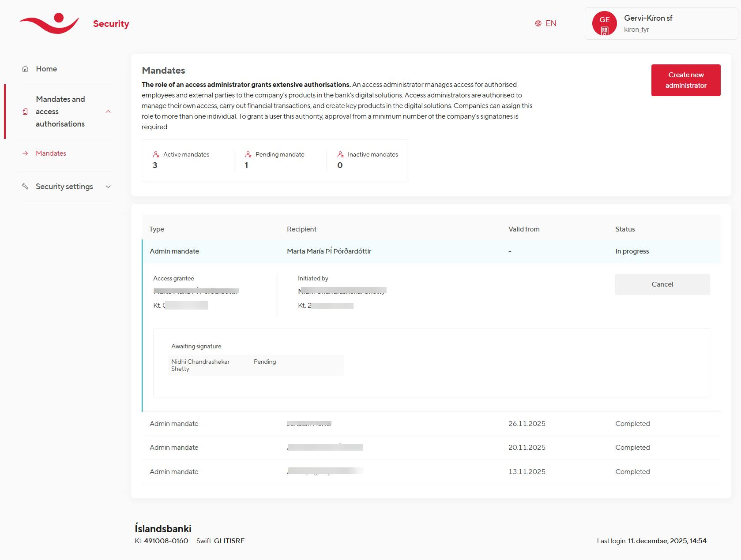Click the Mandates page heading

tap(163, 71)
